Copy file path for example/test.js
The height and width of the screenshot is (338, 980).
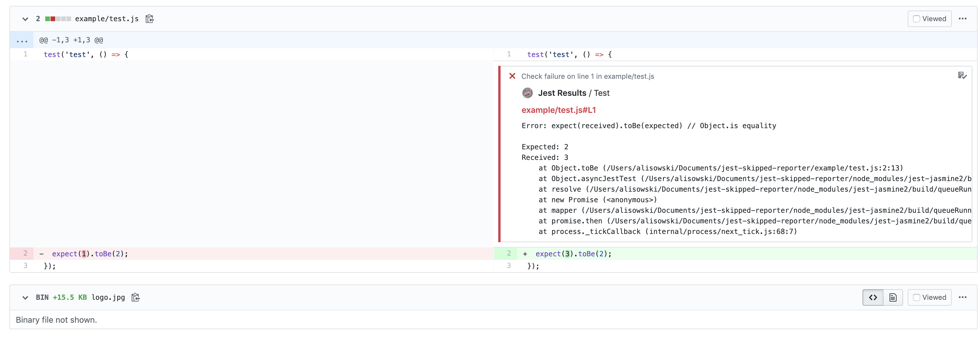pyautogui.click(x=150, y=19)
